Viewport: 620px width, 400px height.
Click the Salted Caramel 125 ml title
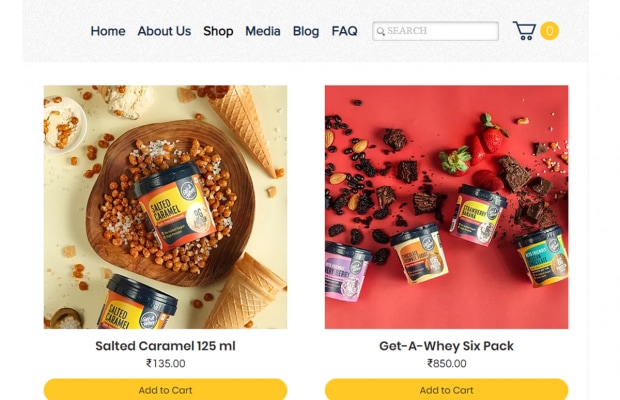(165, 346)
